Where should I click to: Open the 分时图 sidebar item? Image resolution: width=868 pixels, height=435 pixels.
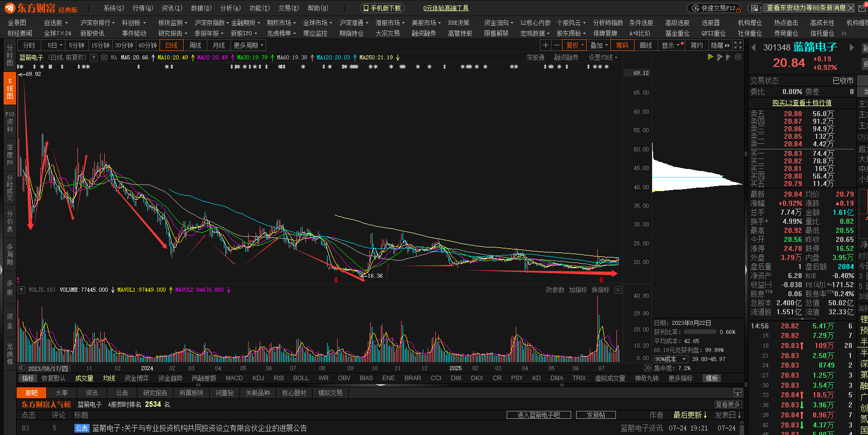coord(10,55)
